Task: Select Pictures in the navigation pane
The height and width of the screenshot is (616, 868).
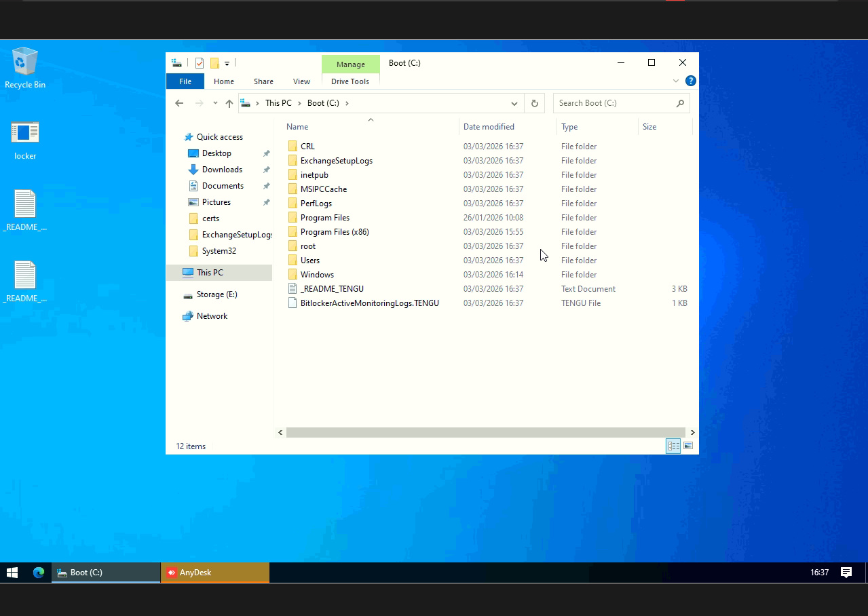Action: click(216, 202)
